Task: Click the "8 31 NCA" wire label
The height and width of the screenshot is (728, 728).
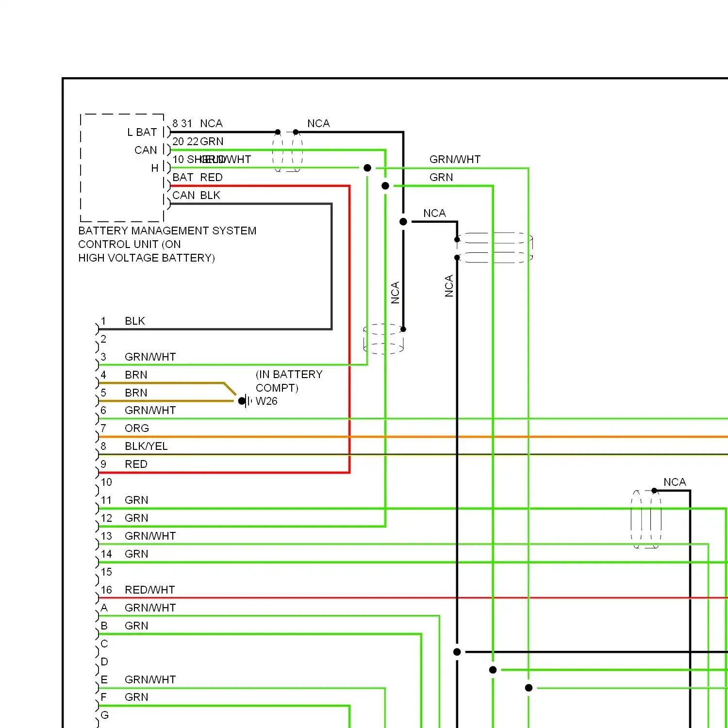Action: tap(198, 123)
